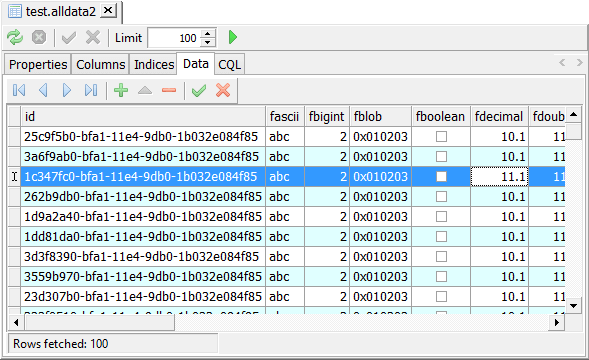
Task: Click the fboolean column header
Action: point(441,116)
